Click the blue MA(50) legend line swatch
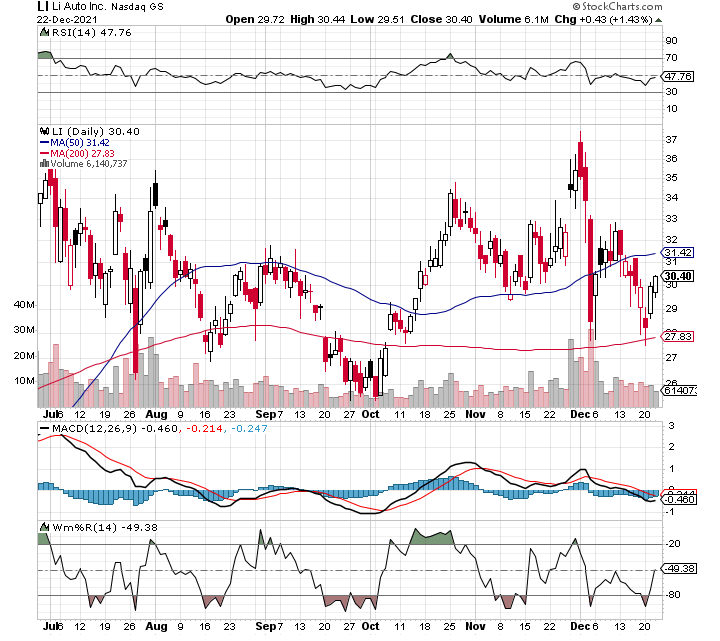Screen dimensions: 720x641 click(45, 142)
